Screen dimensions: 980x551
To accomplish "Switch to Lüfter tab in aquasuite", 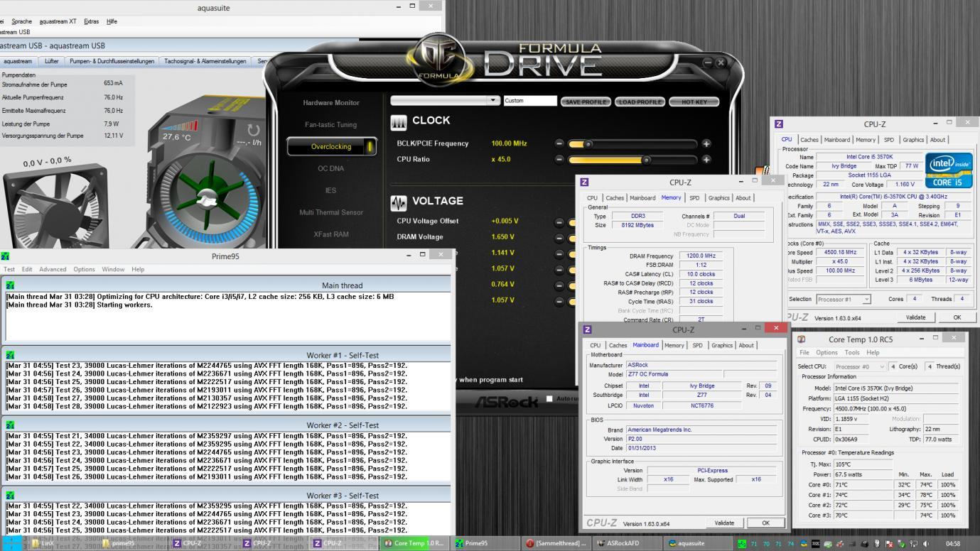I will pyautogui.click(x=52, y=62).
